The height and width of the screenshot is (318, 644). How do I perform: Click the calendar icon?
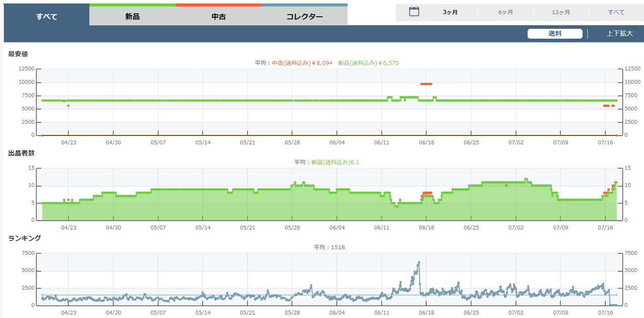pyautogui.click(x=414, y=12)
